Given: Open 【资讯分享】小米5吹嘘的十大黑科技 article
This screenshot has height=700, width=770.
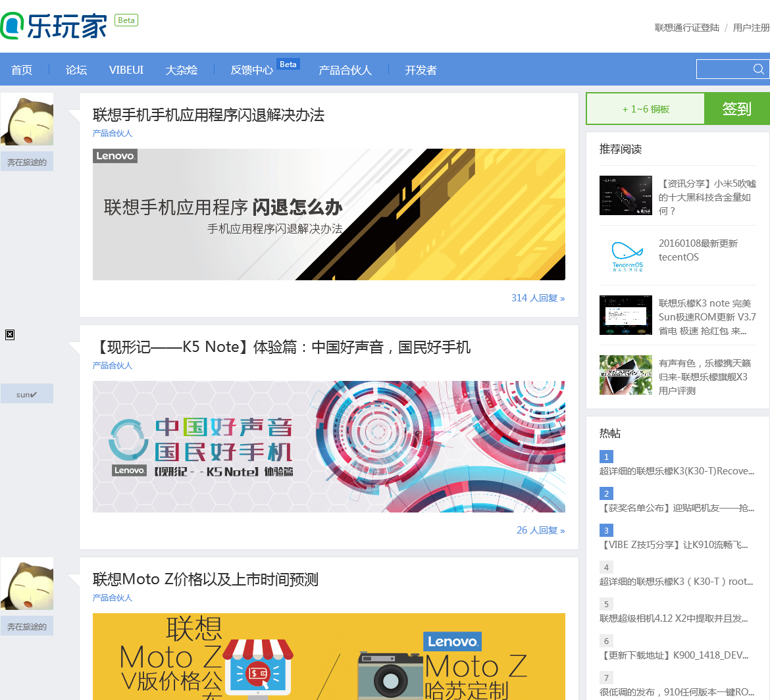Looking at the screenshot, I should [x=707, y=197].
